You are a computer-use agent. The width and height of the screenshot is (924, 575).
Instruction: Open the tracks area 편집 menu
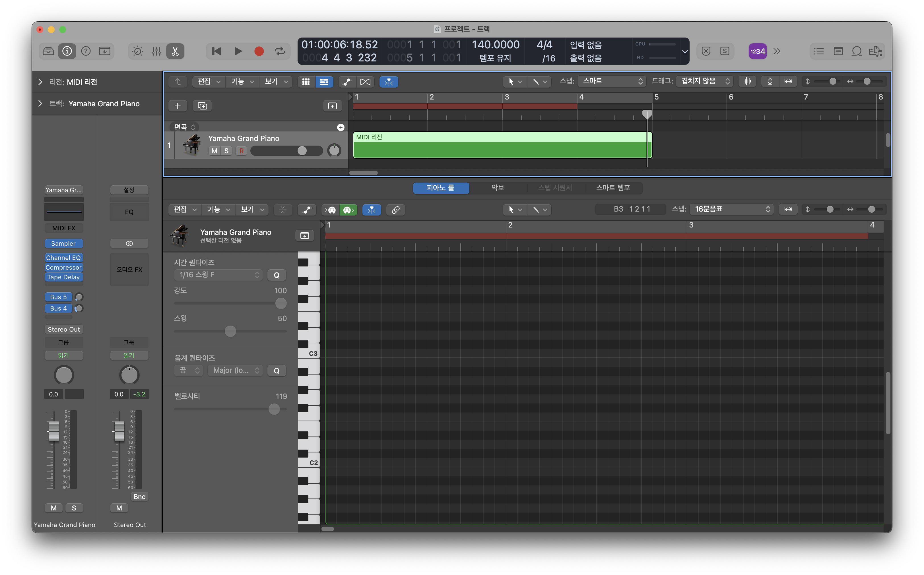click(208, 82)
